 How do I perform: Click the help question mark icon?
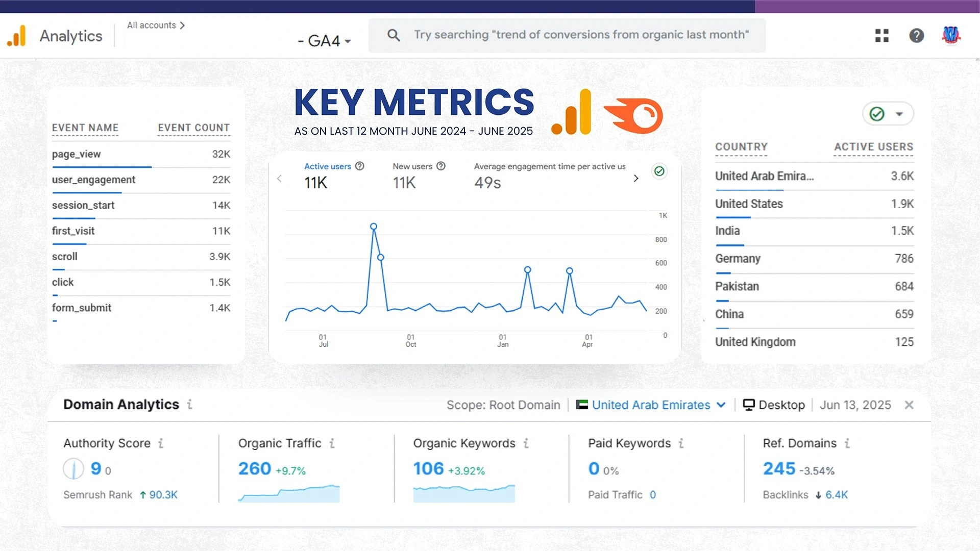coord(916,35)
